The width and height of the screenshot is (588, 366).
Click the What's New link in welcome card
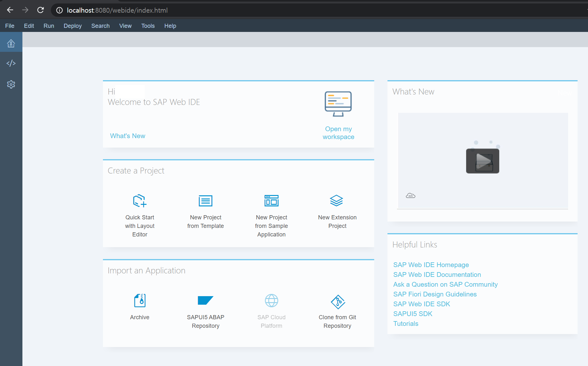(128, 136)
